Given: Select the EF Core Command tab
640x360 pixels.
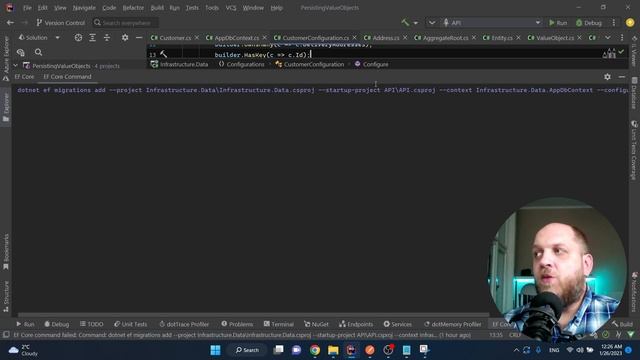Looking at the screenshot, I should (67, 77).
